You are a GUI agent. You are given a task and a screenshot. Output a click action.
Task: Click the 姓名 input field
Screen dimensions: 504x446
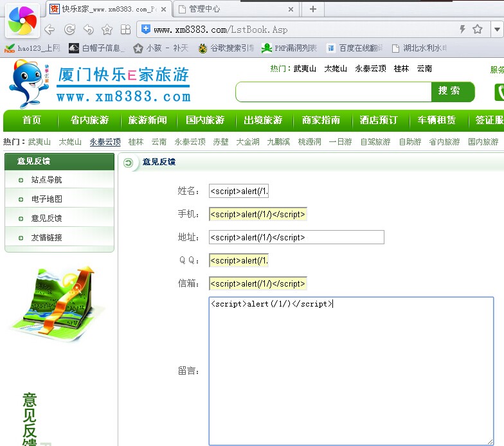point(239,191)
